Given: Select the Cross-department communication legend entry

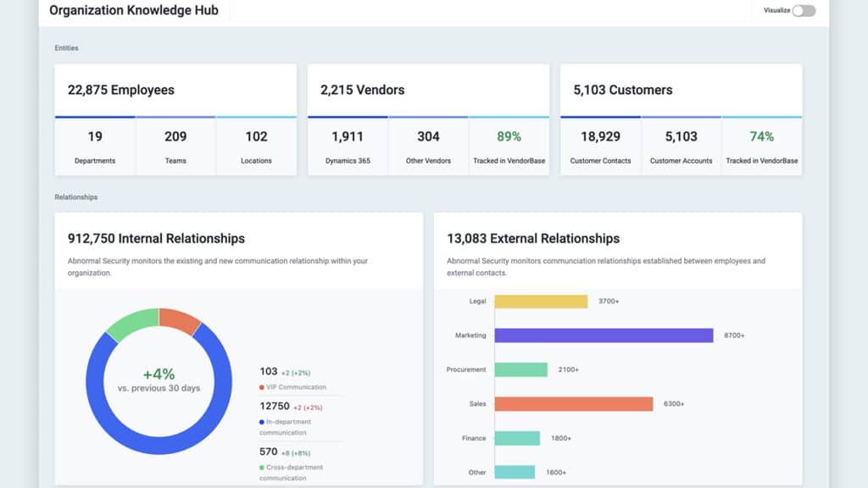Looking at the screenshot, I should (x=292, y=473).
